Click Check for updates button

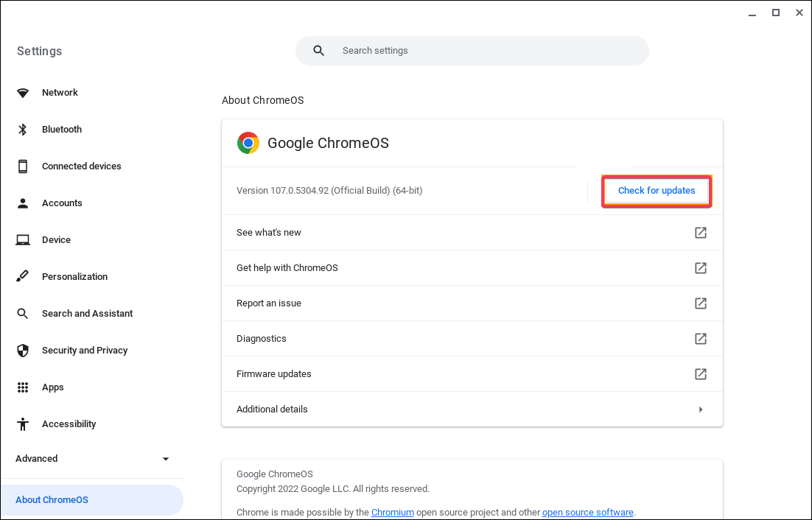657,191
